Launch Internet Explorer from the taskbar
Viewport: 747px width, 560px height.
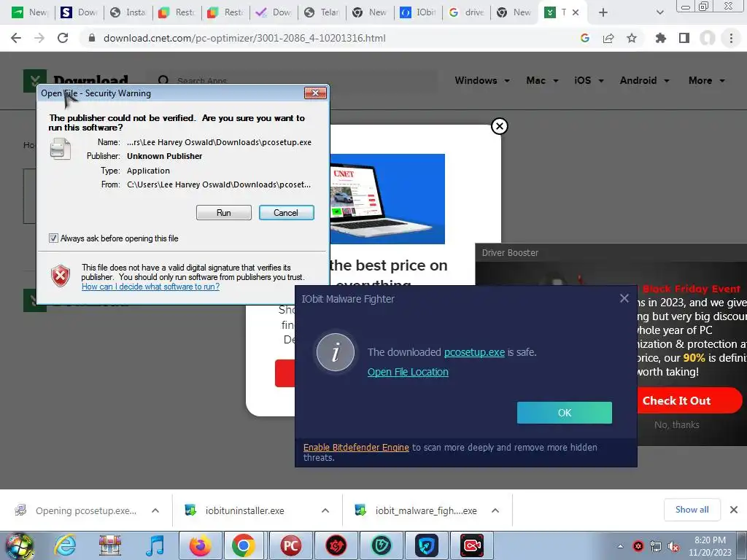(x=64, y=545)
